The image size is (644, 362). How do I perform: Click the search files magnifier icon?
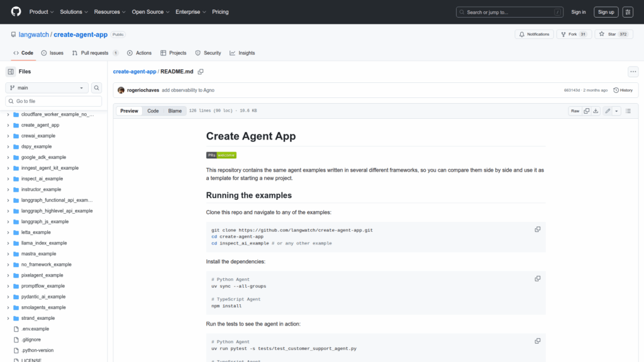[x=97, y=88]
